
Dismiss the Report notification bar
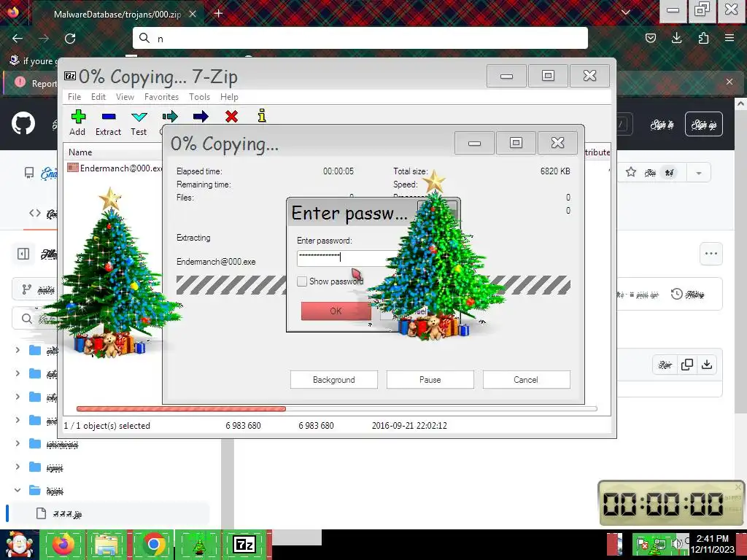point(729,82)
